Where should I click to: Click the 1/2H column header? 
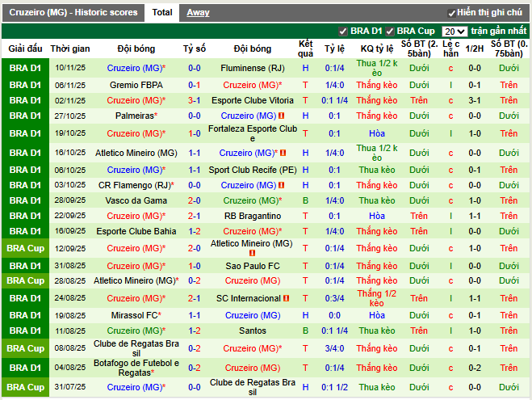pyautogui.click(x=475, y=48)
